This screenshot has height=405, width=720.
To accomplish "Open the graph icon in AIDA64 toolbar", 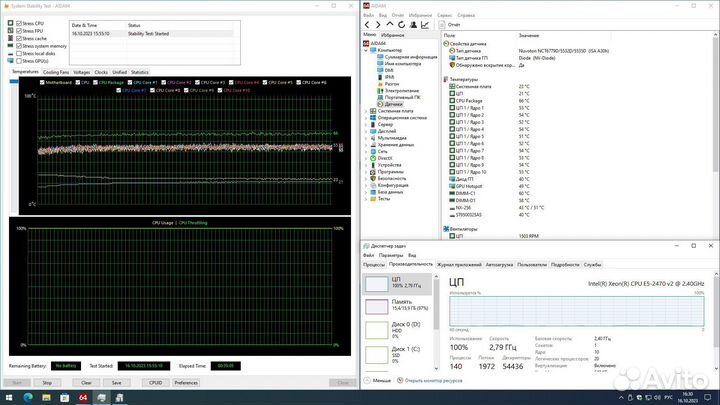I will (425, 25).
